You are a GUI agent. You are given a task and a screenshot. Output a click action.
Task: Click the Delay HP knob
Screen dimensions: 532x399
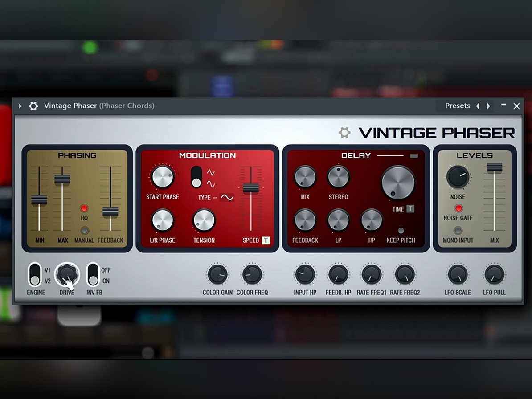372,220
